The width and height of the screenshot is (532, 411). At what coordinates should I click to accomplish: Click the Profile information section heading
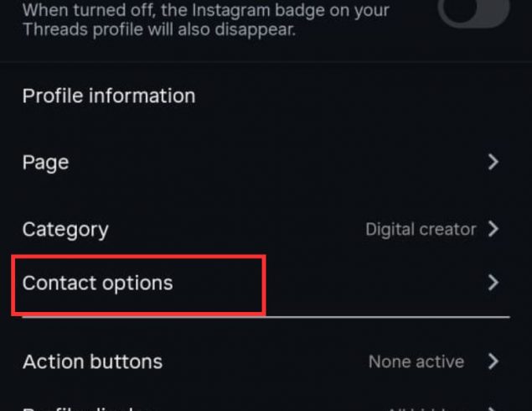[109, 96]
